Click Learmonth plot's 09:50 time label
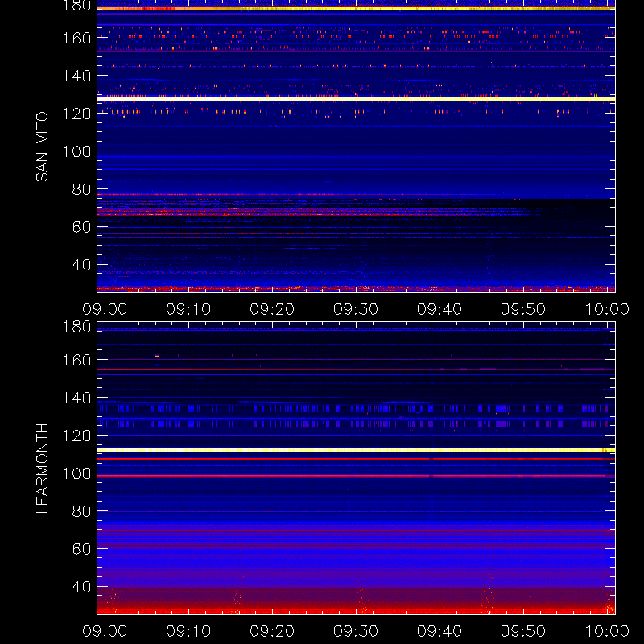This screenshot has width=644, height=644. (x=523, y=631)
